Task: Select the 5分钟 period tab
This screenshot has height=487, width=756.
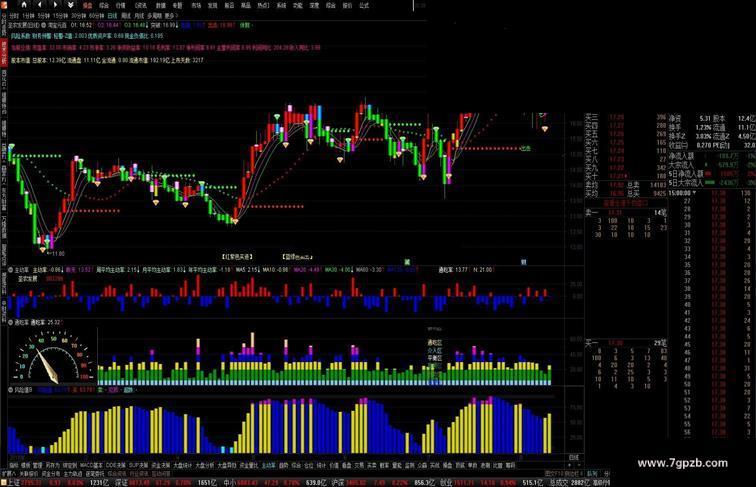Action: coord(44,16)
